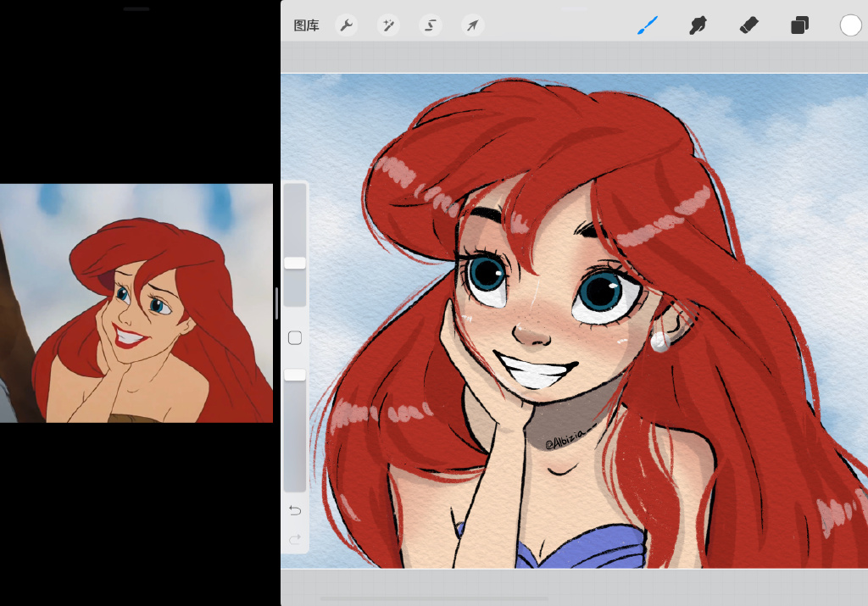Select the Transform arrow tool

472,25
